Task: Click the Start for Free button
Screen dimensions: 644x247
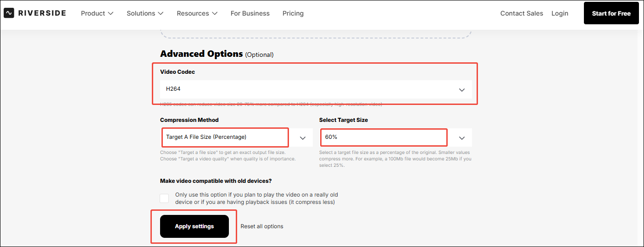Action: 611,13
